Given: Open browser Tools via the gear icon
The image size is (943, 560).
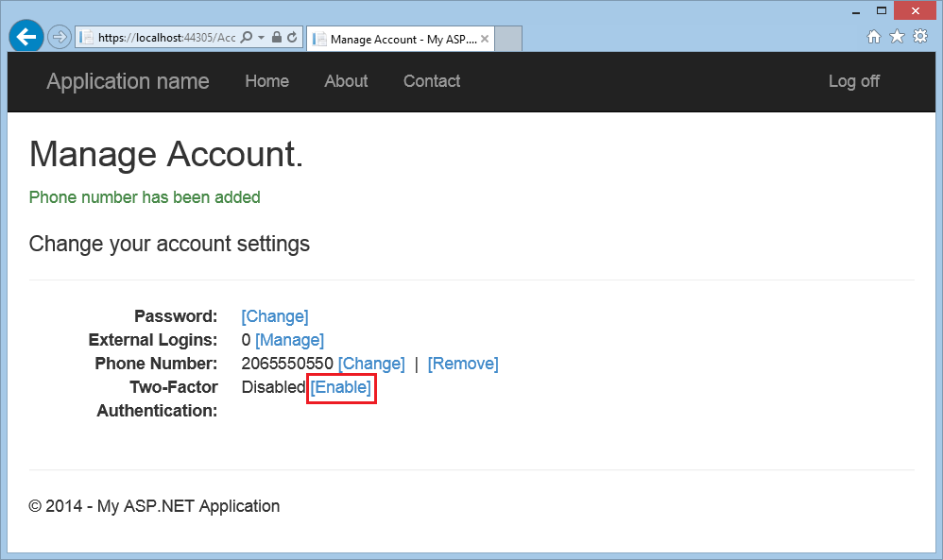Looking at the screenshot, I should click(x=920, y=36).
